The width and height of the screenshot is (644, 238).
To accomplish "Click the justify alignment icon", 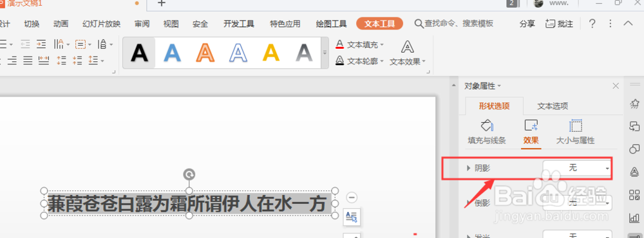I will tap(28, 60).
